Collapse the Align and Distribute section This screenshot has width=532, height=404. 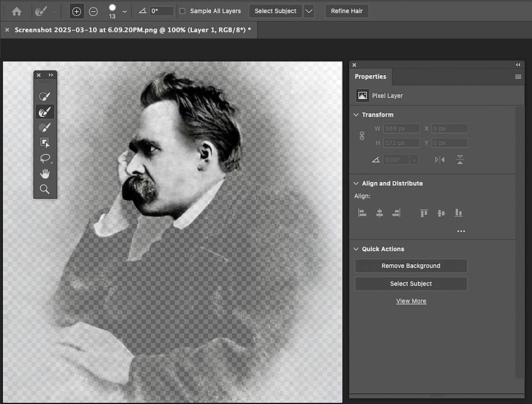click(356, 183)
